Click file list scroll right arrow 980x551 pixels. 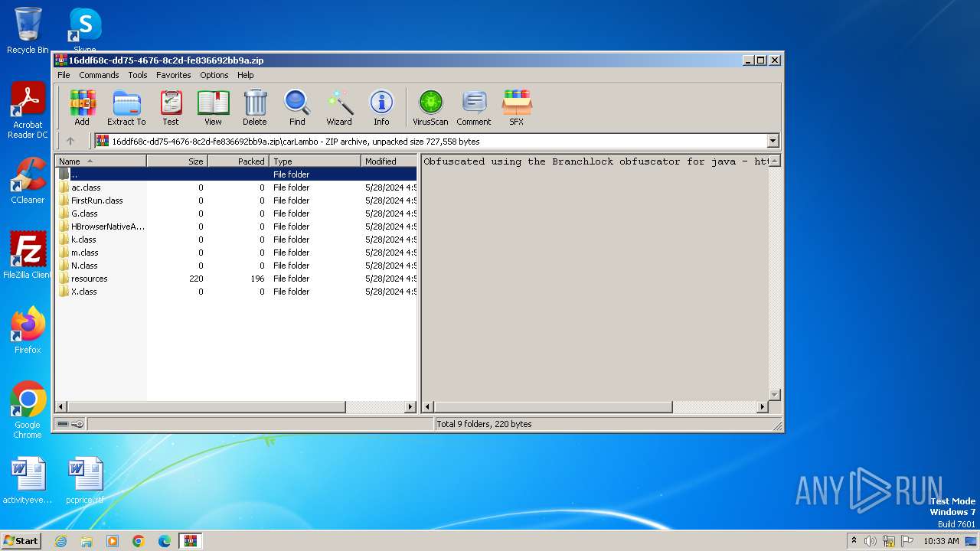pyautogui.click(x=410, y=407)
